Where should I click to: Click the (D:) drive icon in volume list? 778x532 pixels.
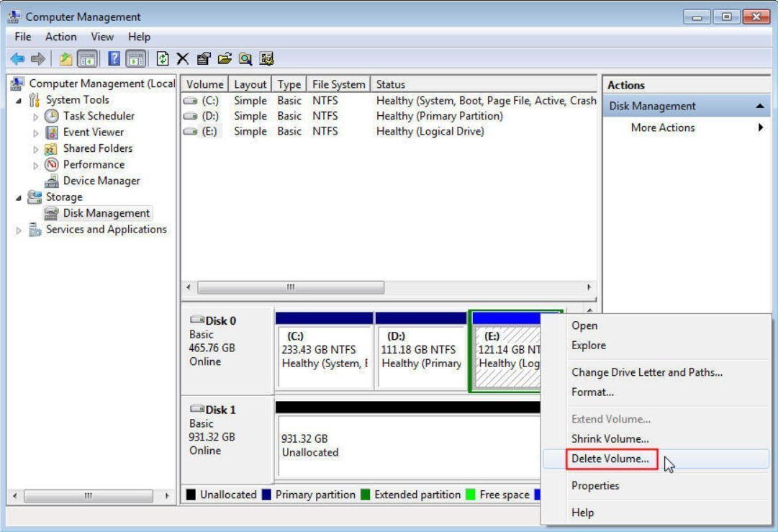[x=190, y=116]
